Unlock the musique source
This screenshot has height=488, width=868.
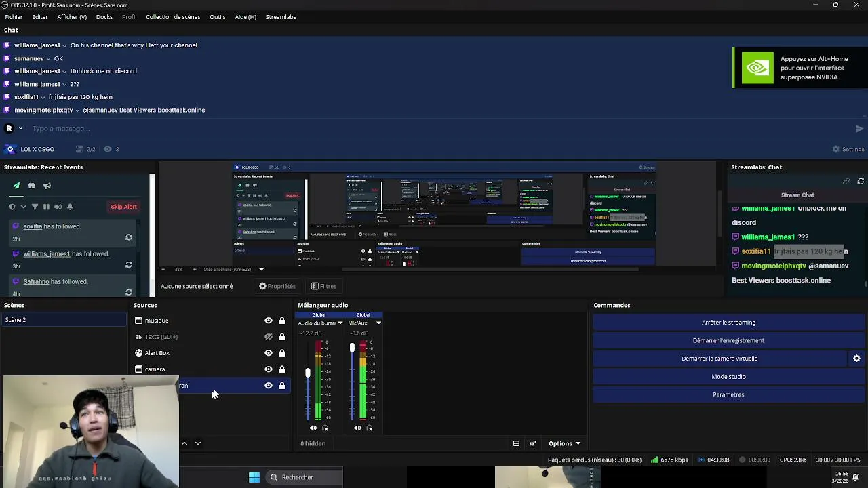(282, 321)
